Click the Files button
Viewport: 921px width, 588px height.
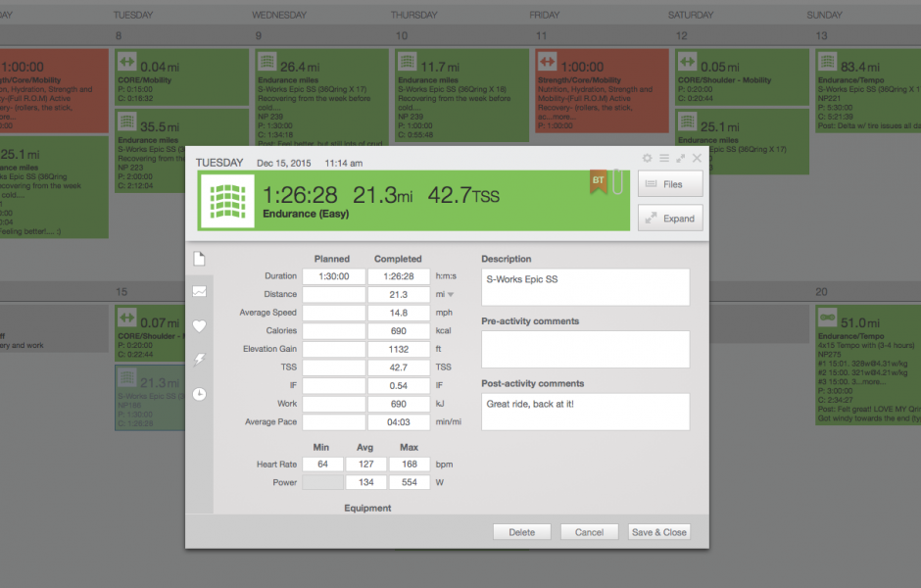[670, 183]
